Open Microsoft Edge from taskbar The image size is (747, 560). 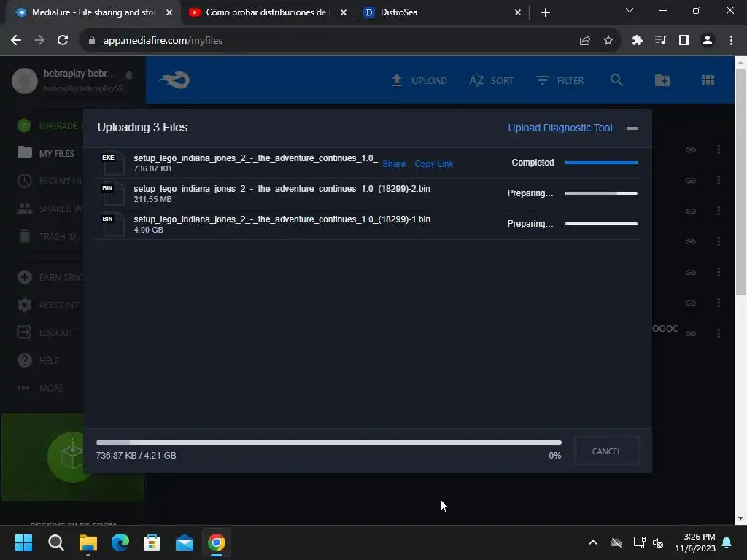pyautogui.click(x=120, y=542)
